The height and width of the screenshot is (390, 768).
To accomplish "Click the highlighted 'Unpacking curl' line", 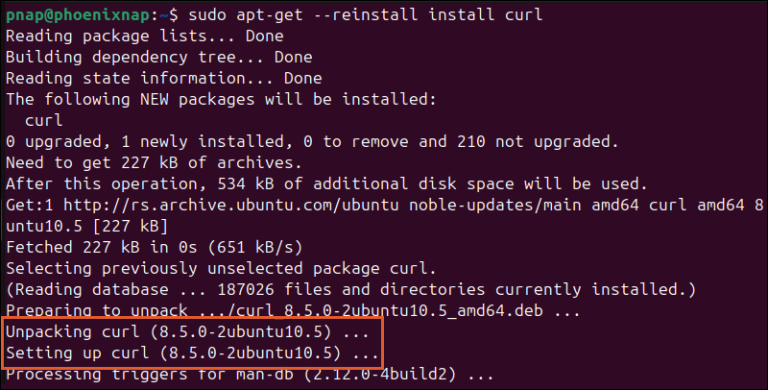I will coord(188,332).
